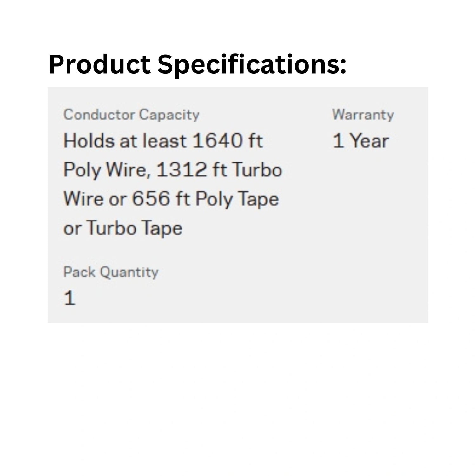Viewport: 476px width, 476px height.
Task: Click the "or Turbo Tape" last line
Action: point(123,228)
